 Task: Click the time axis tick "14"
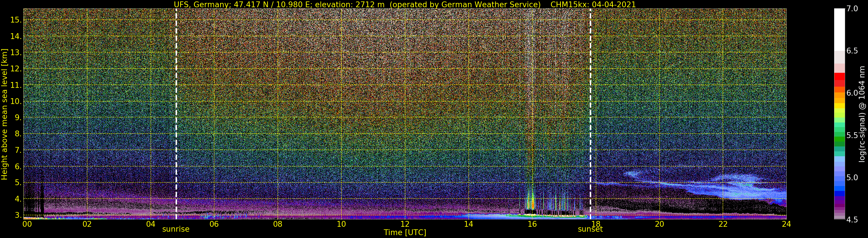[x=468, y=224]
